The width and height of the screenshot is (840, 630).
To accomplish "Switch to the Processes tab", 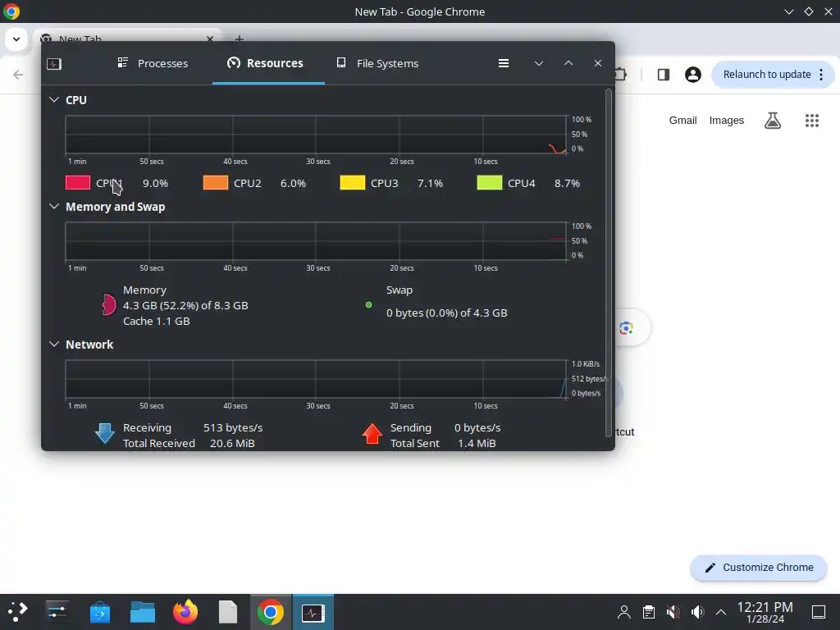I will (x=153, y=63).
